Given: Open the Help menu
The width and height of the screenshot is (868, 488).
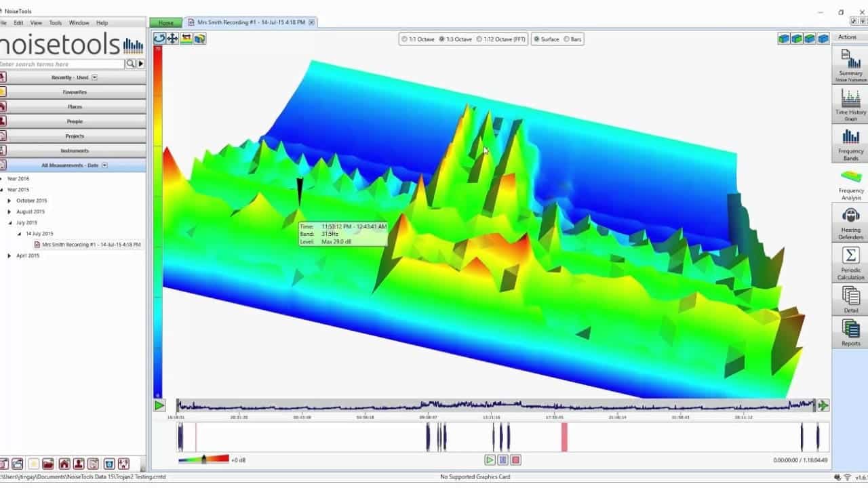Looking at the screenshot, I should (x=102, y=23).
